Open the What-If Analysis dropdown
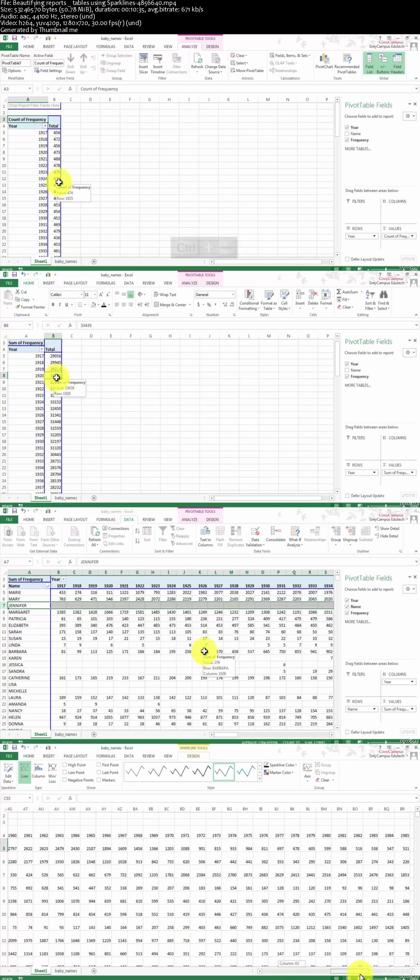 (295, 536)
